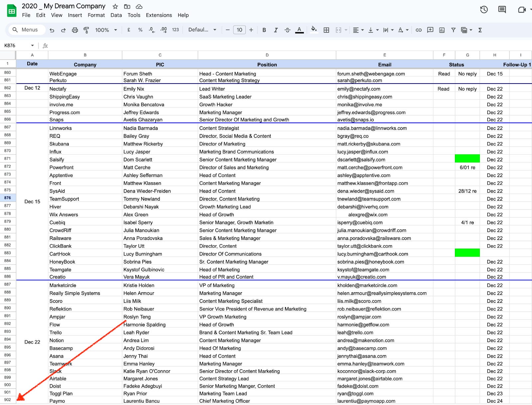This screenshot has width=532, height=405.
Task: Open the Edit menu
Action: [x=41, y=15]
